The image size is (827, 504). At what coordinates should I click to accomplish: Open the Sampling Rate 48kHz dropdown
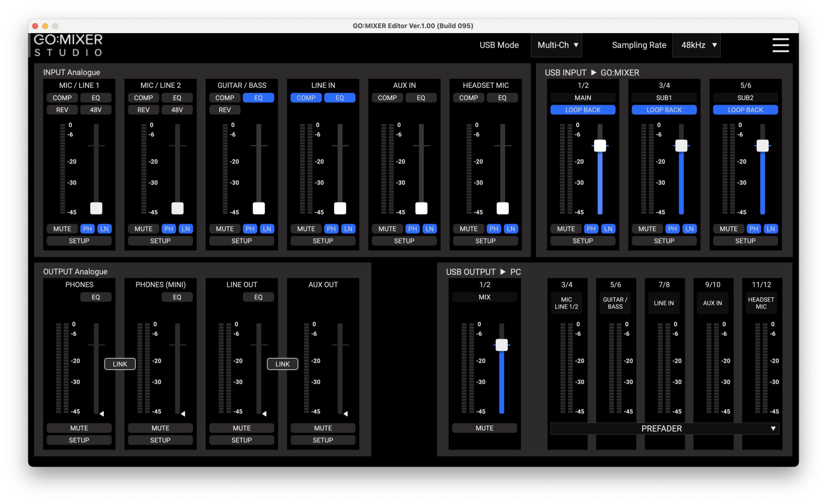point(696,45)
